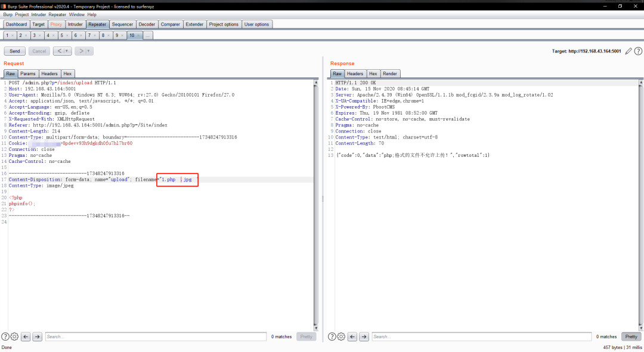The image size is (644, 352).
Task: Restore the Burp Suite window
Action: tap(620, 6)
